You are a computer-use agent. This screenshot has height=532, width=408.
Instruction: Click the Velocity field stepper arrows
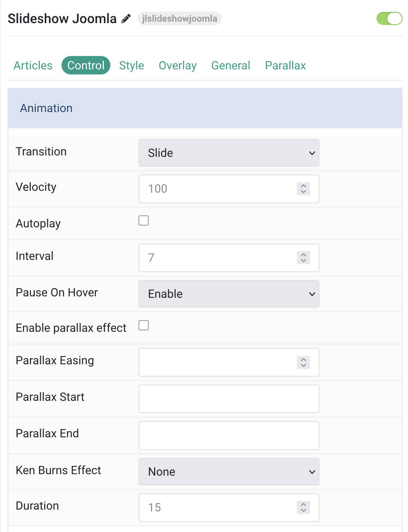[x=303, y=189]
